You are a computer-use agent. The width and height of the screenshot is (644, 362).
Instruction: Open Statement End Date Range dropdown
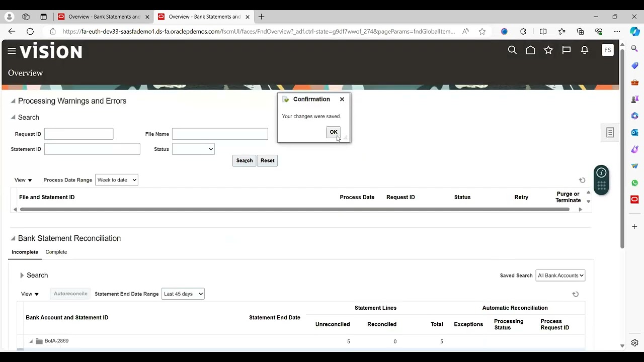[x=183, y=294]
